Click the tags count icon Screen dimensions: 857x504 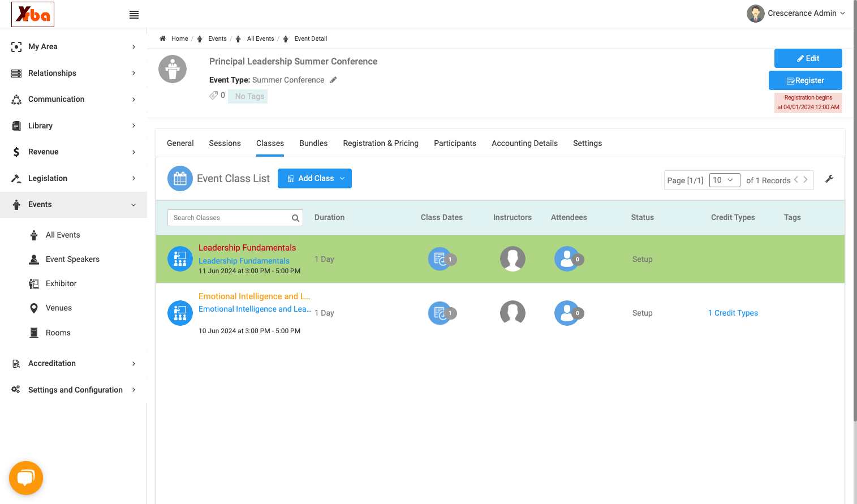(x=214, y=95)
